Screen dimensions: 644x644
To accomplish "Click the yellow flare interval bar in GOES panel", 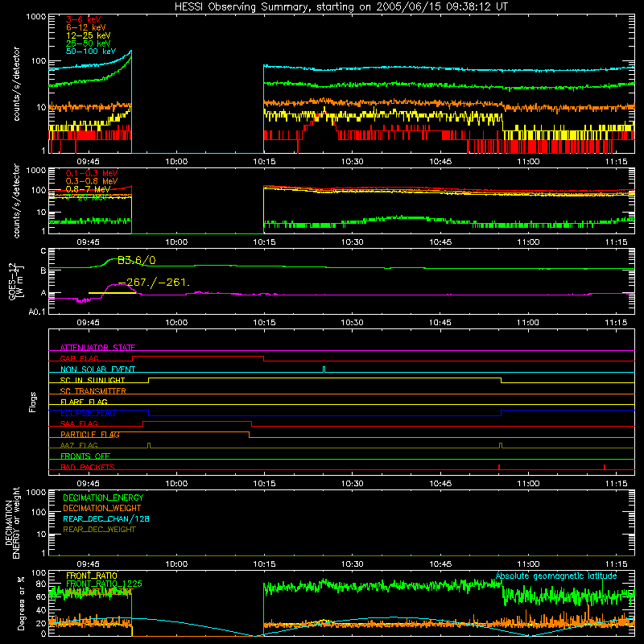I will (x=112, y=293).
